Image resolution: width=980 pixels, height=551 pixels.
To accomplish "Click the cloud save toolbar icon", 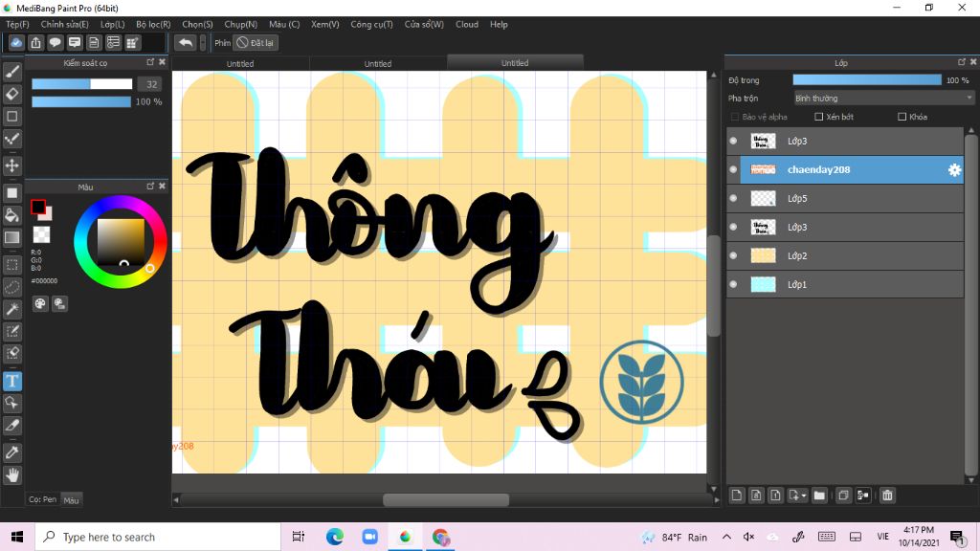I will (16, 42).
